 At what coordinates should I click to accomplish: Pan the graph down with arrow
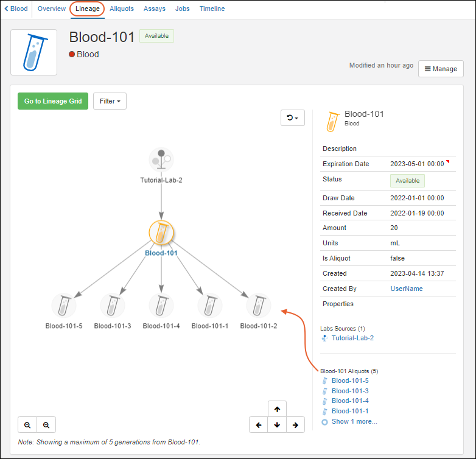pyautogui.click(x=277, y=425)
